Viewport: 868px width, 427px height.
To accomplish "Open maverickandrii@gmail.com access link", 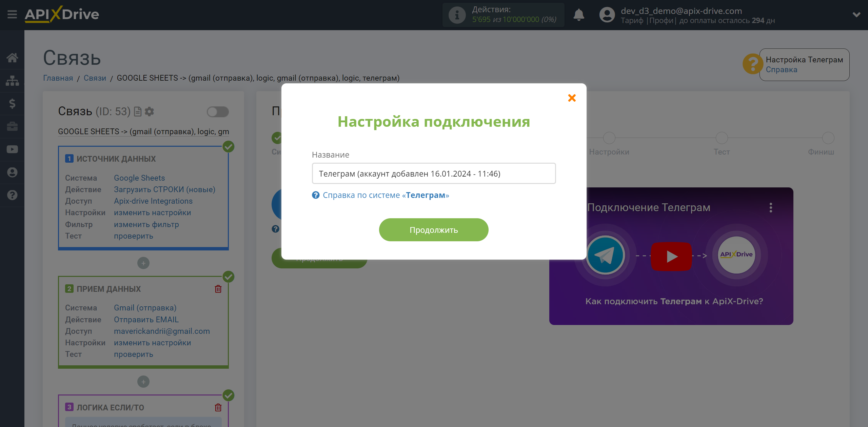I will [x=162, y=331].
